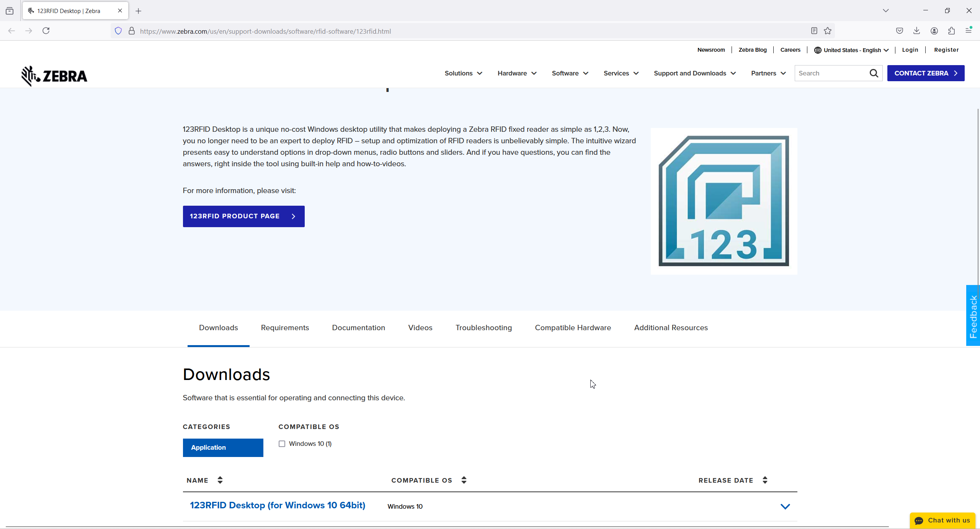
Task: Click the Save to Pocket icon
Action: pyautogui.click(x=900, y=31)
